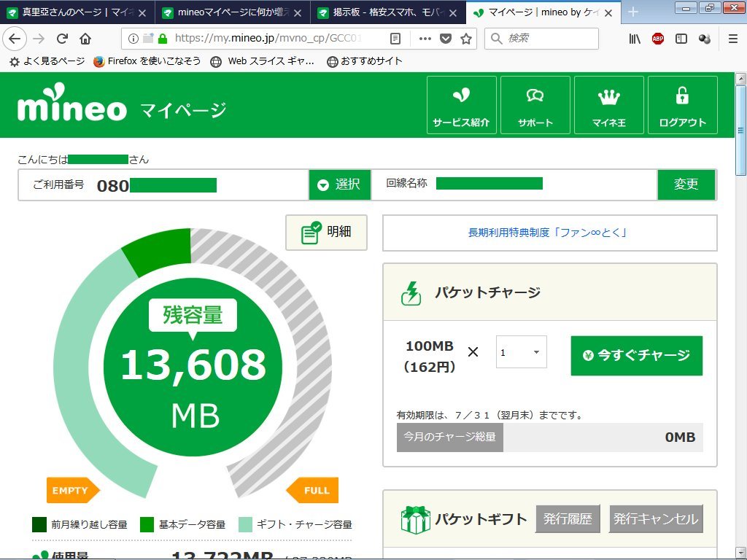
Task: Reload the page with the refresh icon
Action: click(x=62, y=39)
